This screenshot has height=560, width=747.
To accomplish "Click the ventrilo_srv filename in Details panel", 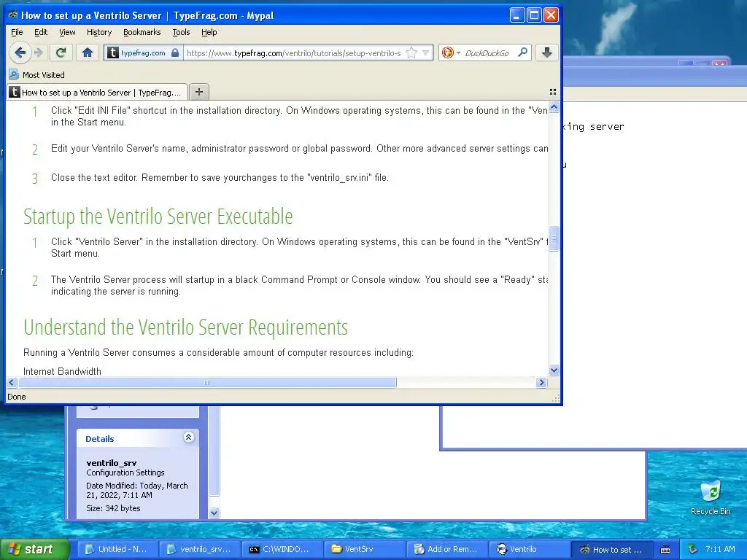I will [112, 463].
